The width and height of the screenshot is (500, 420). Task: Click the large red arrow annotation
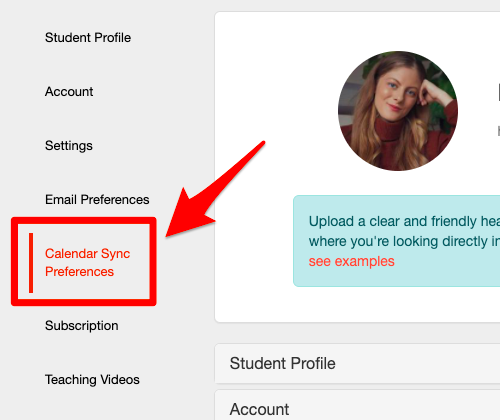(213, 191)
